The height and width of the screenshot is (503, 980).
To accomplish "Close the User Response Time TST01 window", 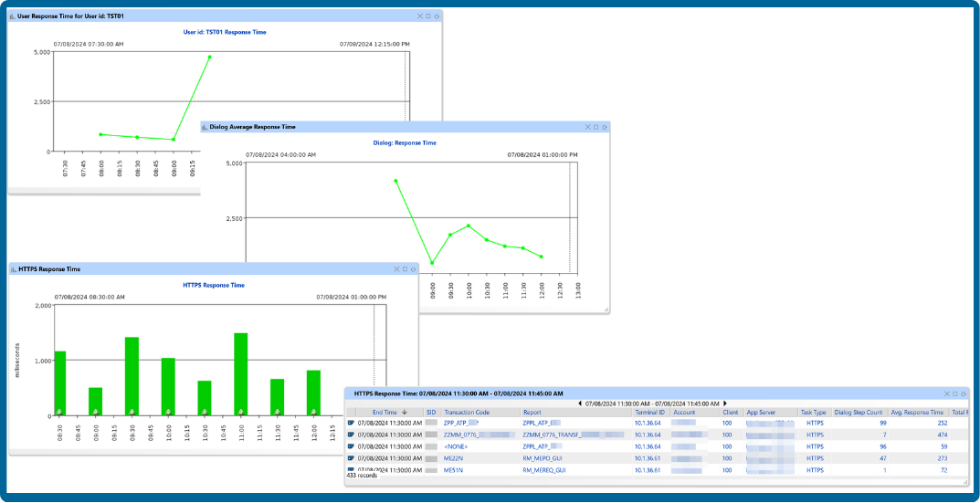I will [421, 16].
